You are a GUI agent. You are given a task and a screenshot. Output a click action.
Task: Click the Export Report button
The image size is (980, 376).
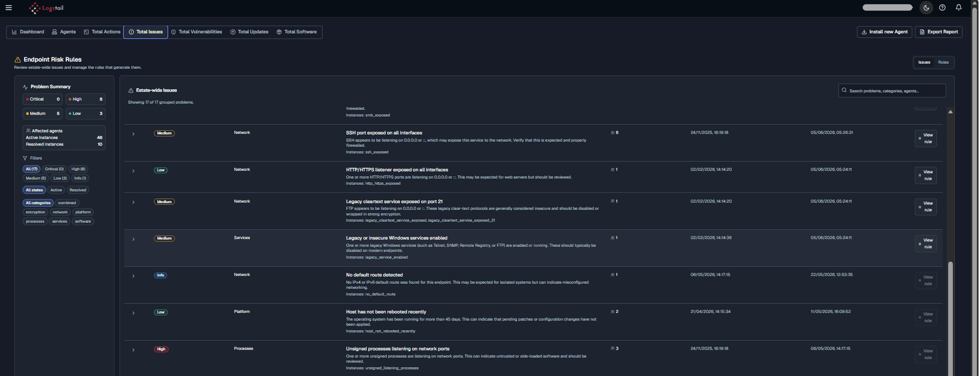coord(938,32)
